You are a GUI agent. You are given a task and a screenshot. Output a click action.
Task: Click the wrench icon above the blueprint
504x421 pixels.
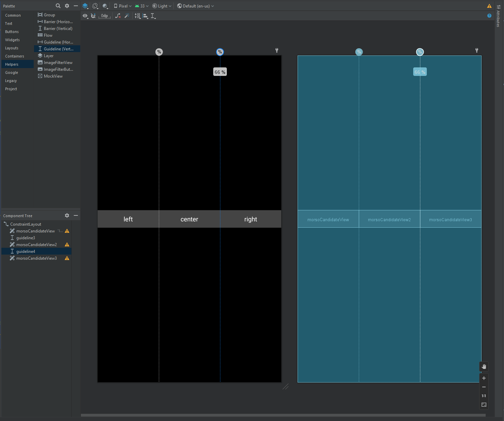pos(477,50)
